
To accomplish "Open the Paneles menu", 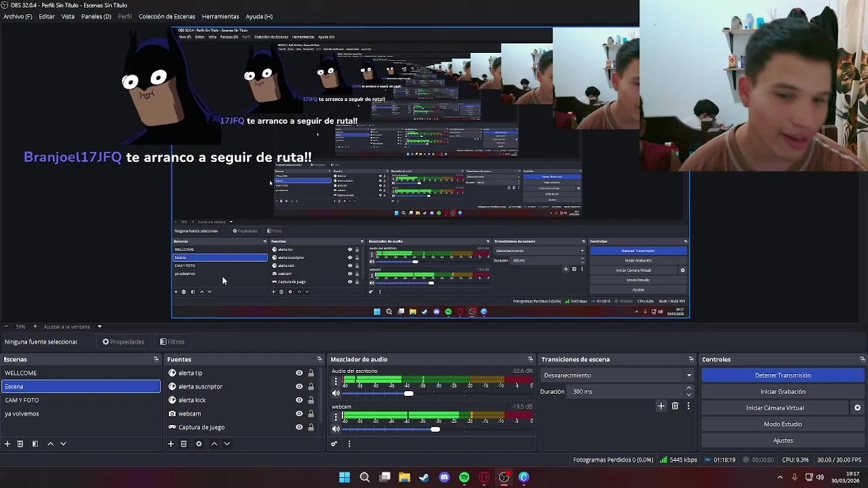I will (96, 16).
